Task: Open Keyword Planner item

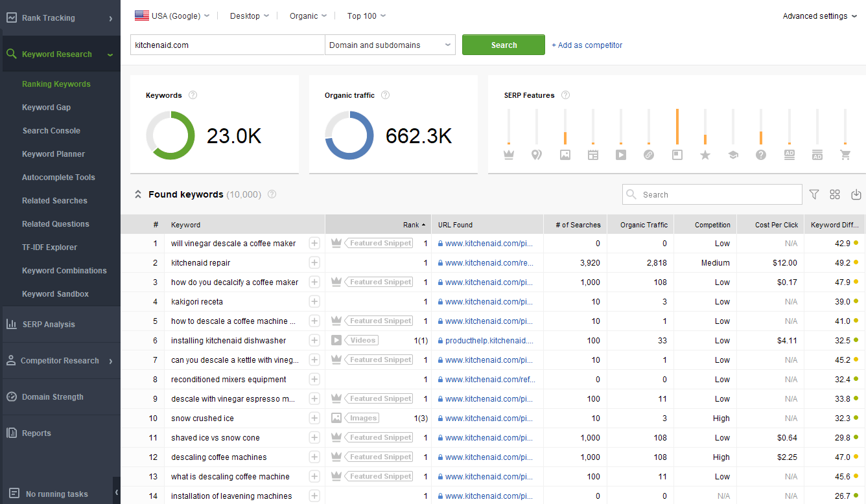Action: (x=53, y=154)
